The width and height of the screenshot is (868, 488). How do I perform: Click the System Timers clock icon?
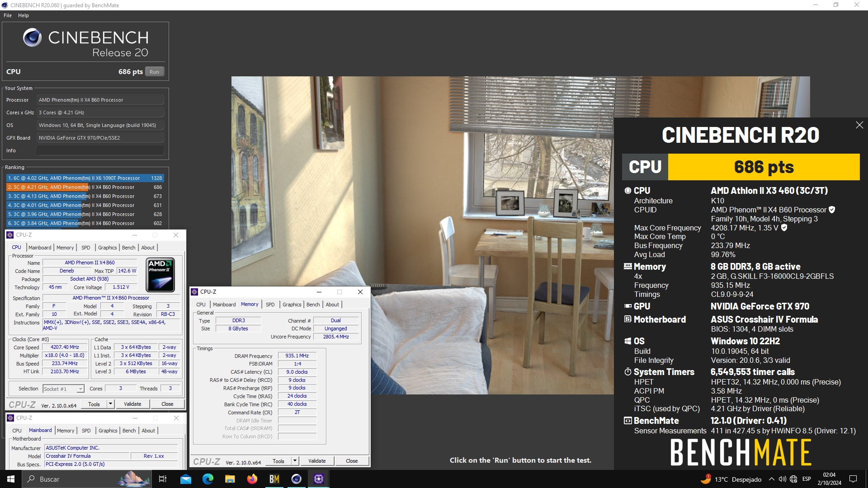click(628, 372)
